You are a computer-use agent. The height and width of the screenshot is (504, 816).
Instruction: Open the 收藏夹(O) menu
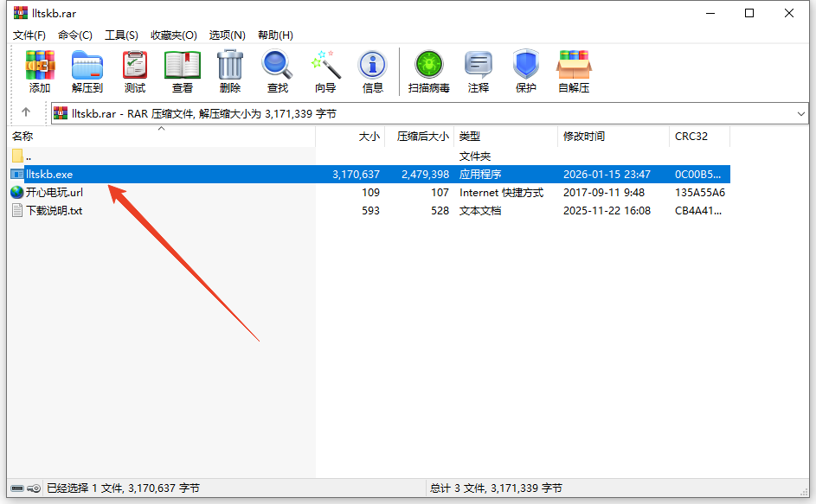(x=174, y=35)
